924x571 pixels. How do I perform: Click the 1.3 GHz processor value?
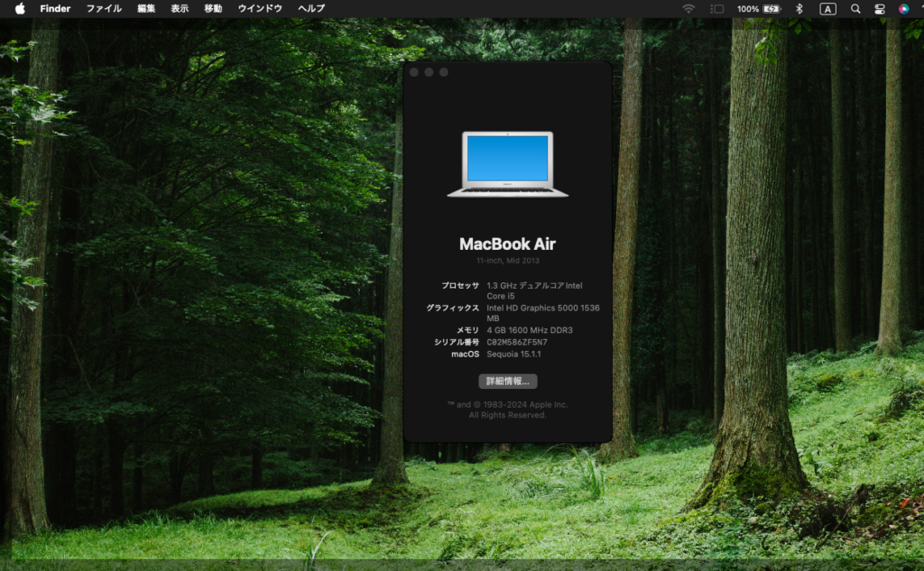(x=534, y=290)
